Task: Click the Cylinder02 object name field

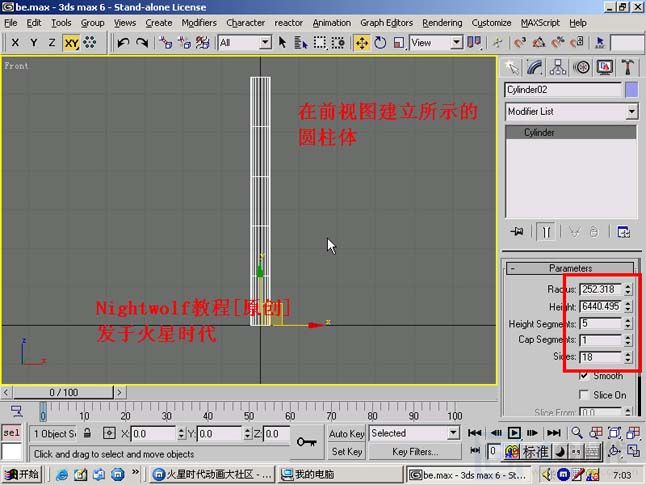Action: click(x=563, y=89)
